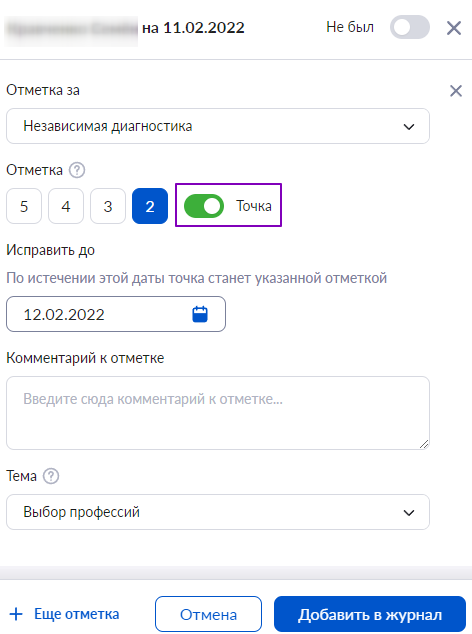Select grade 4

(66, 206)
